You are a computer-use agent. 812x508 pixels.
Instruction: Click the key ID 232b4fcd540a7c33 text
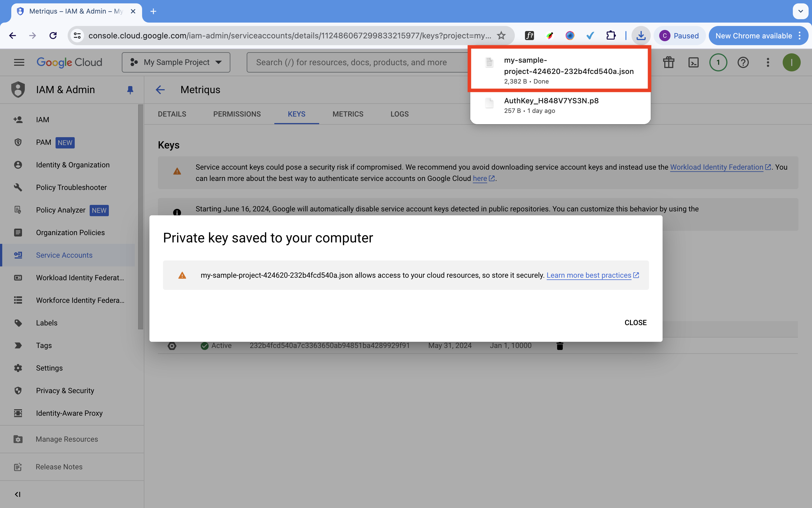coord(330,345)
